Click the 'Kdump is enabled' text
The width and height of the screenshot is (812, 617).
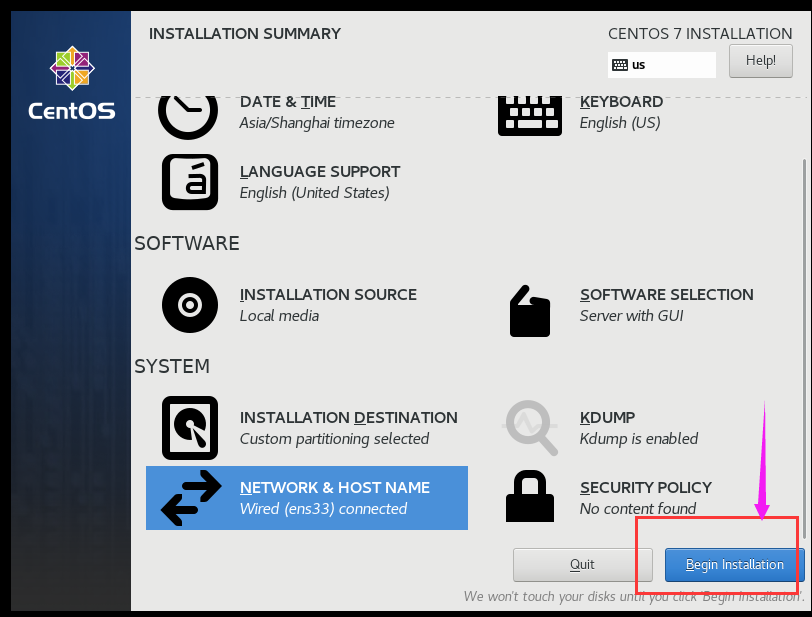(639, 439)
